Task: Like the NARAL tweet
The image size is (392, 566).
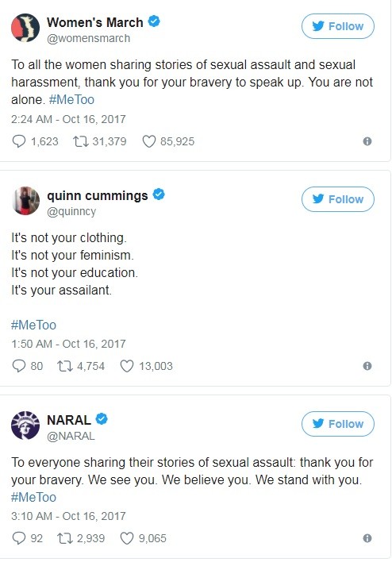Action: (127, 538)
